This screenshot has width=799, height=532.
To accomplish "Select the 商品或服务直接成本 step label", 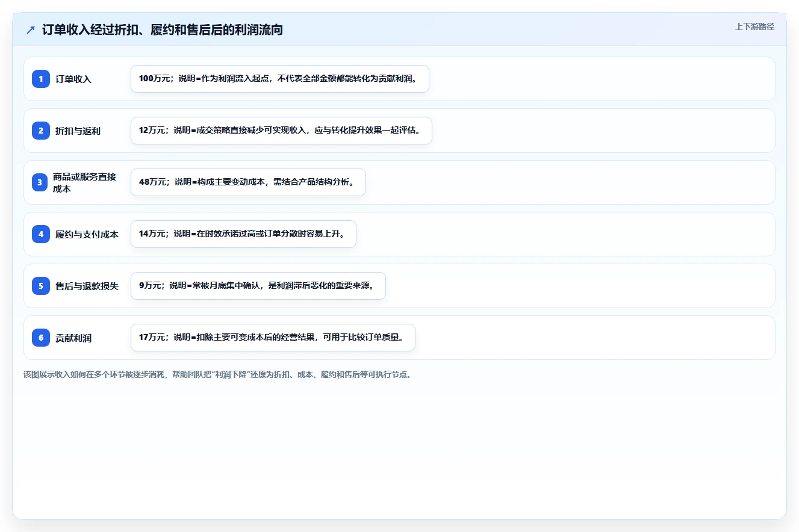I will [84, 182].
